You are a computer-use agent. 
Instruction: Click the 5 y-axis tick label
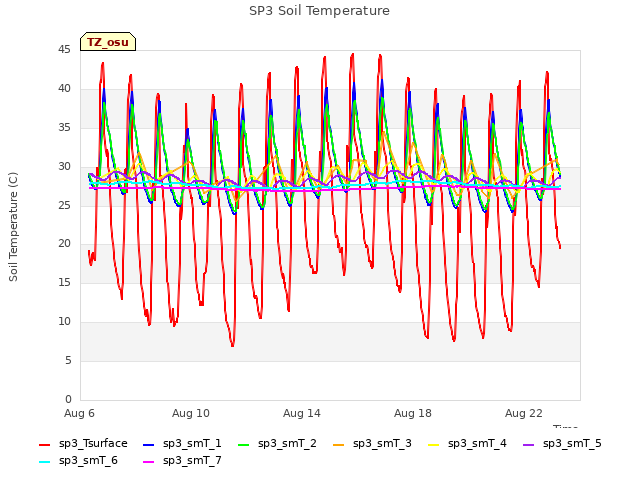click(x=68, y=360)
